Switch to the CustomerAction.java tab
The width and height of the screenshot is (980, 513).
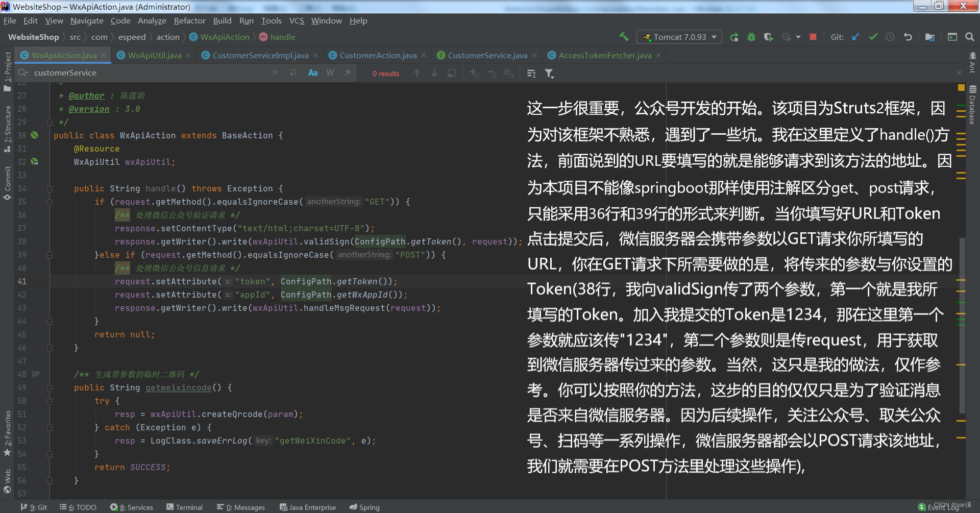coord(378,55)
